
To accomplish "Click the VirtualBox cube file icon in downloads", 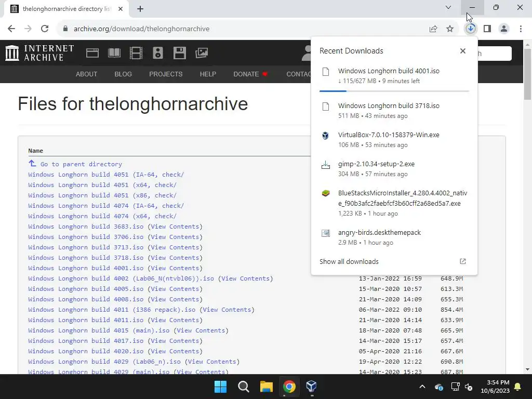I will point(325,136).
